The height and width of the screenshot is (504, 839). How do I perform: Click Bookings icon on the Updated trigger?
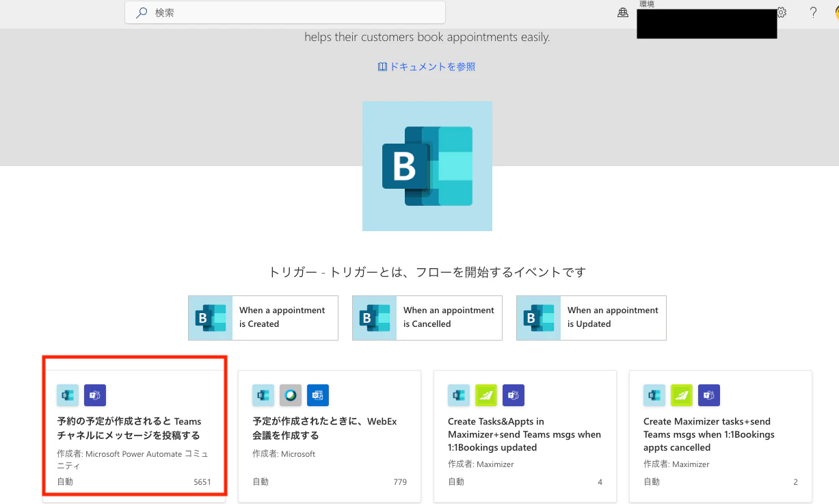[539, 318]
